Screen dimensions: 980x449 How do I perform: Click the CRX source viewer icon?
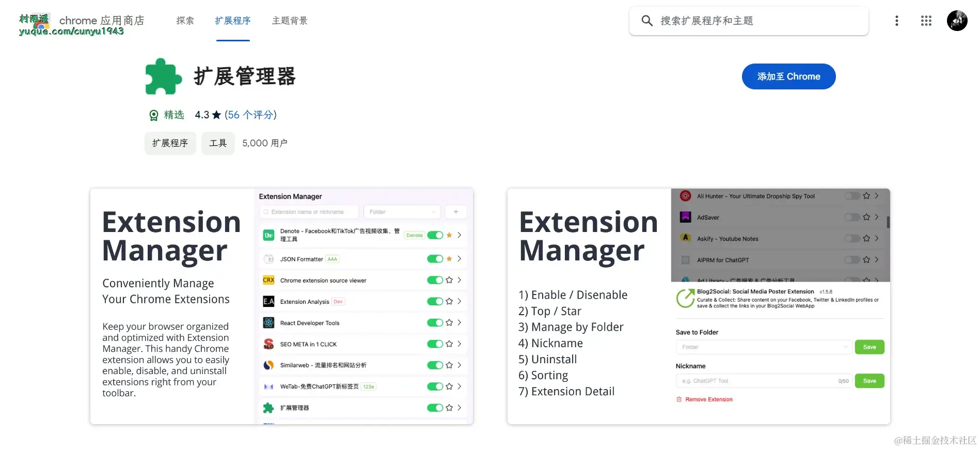coord(268,280)
